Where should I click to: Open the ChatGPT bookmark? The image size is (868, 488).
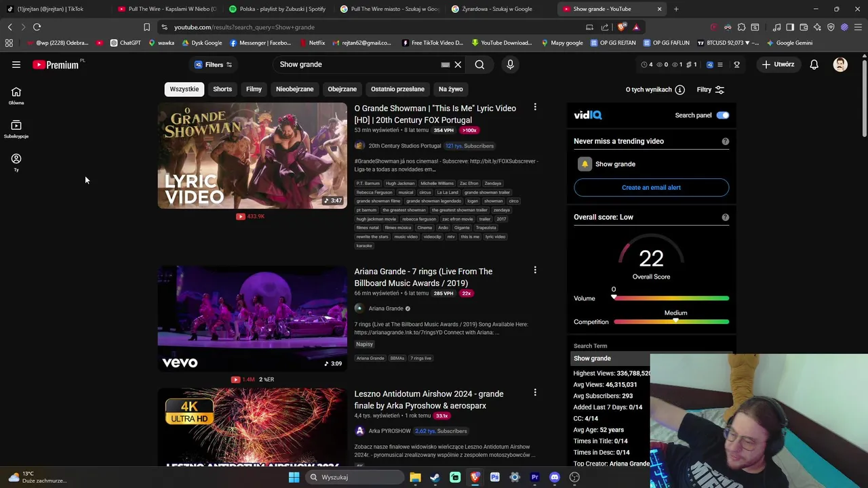tap(125, 43)
